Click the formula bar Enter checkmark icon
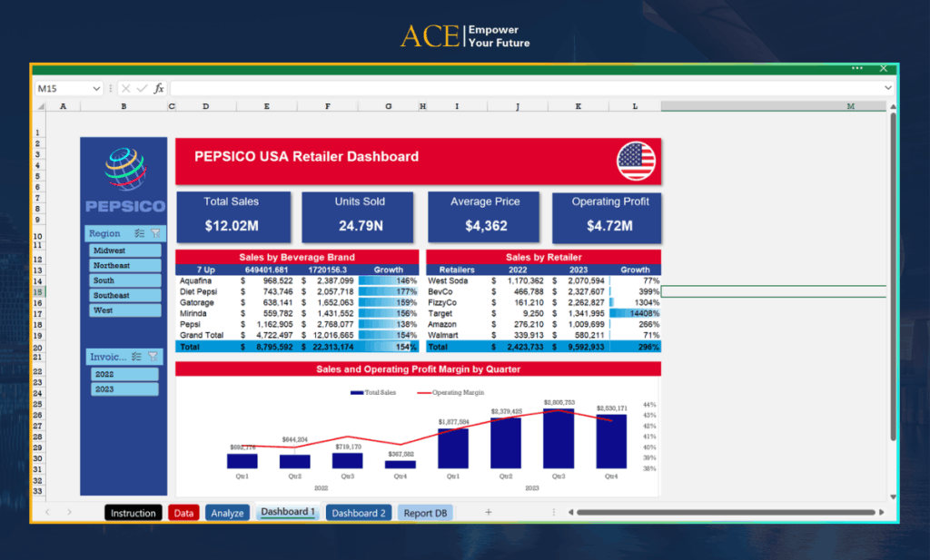 click(142, 88)
